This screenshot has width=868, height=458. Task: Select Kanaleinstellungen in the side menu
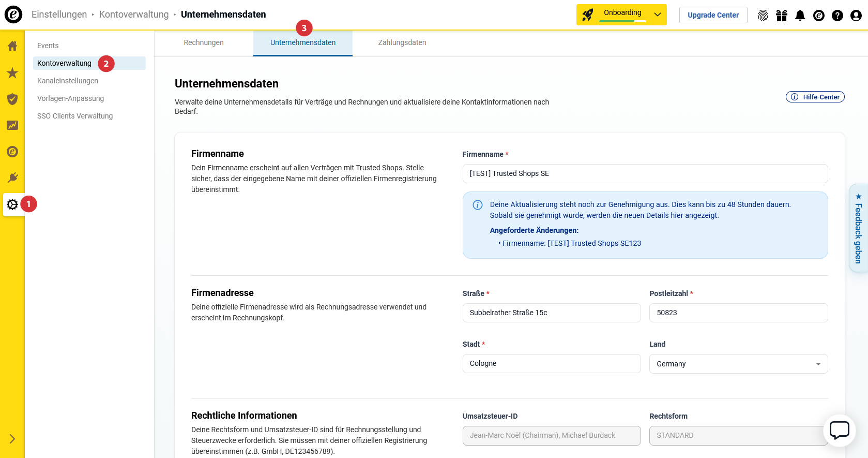click(68, 81)
